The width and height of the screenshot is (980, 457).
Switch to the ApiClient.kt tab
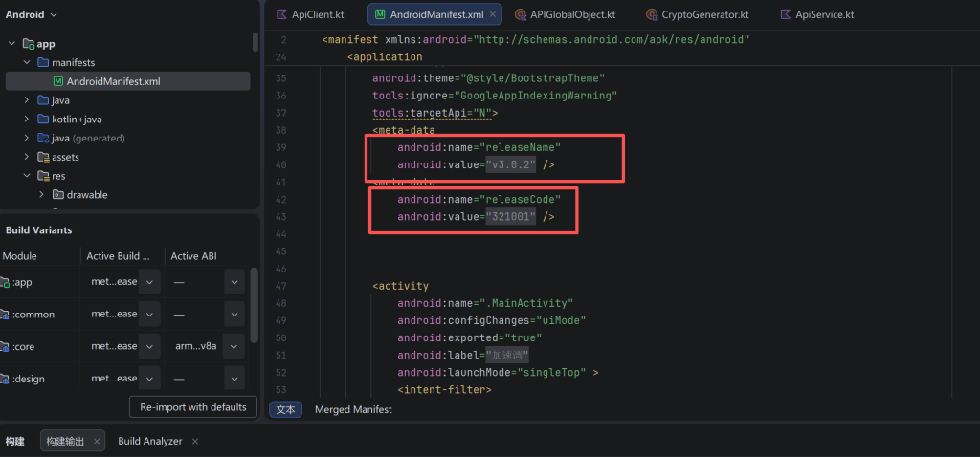pos(310,14)
